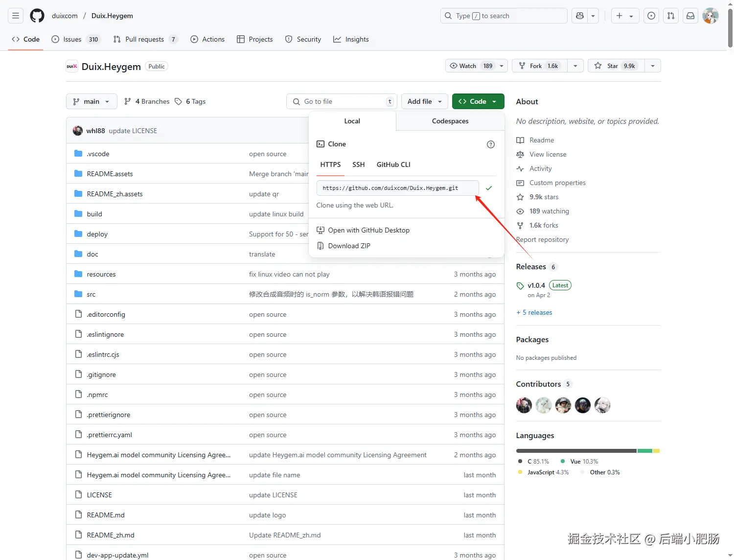734x560 pixels.
Task: Click Download ZIP
Action: (x=349, y=246)
